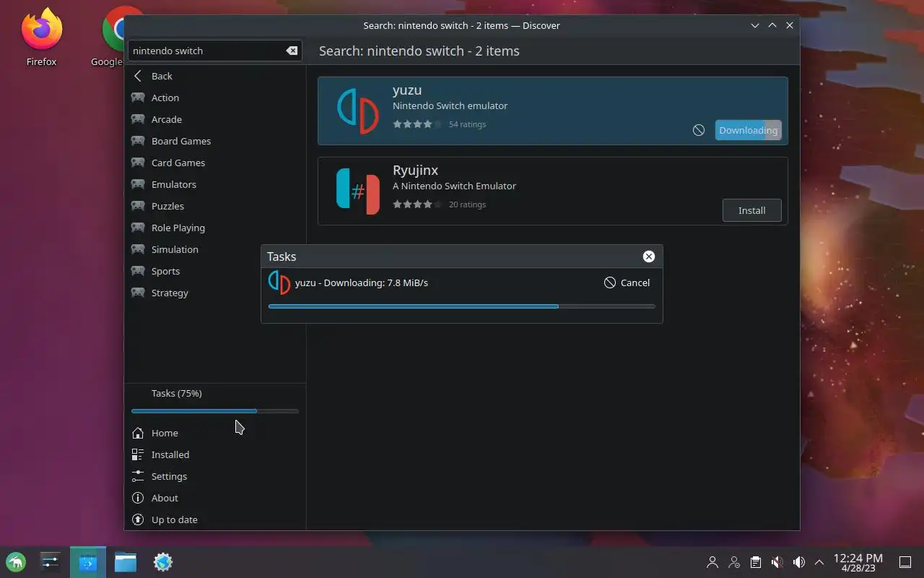
Task: Click the Ryujinx logo thumbnail
Action: point(358,191)
